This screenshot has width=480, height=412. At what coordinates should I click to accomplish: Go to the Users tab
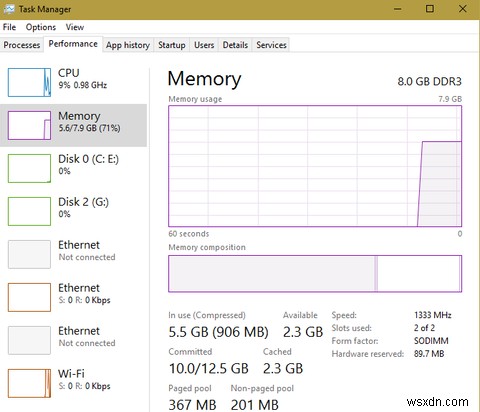(204, 45)
